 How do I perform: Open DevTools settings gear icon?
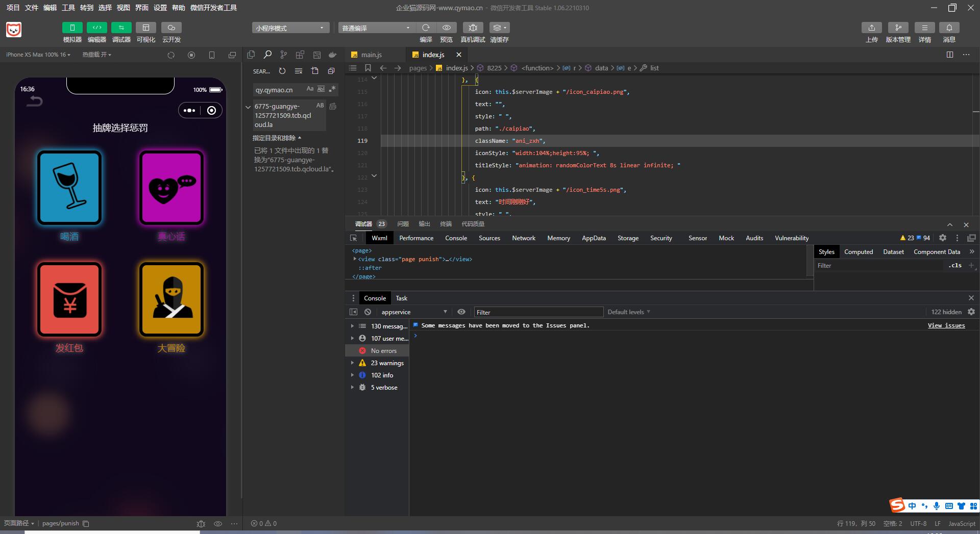pos(943,238)
